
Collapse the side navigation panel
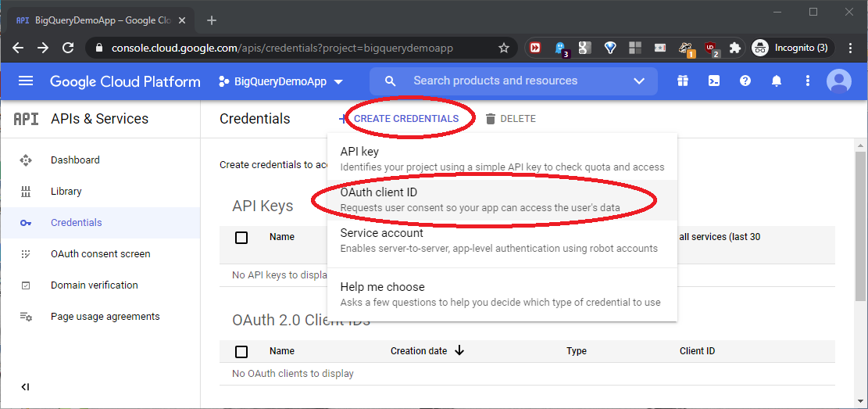click(25, 387)
